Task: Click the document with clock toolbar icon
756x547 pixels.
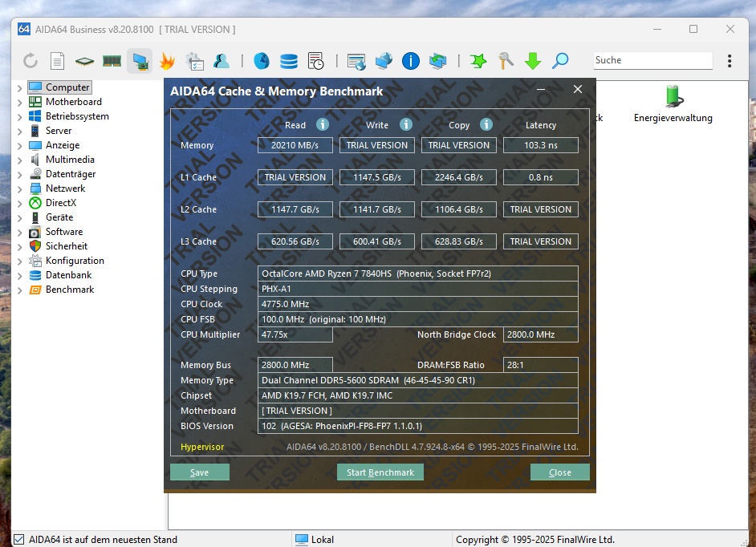Action: [x=316, y=61]
